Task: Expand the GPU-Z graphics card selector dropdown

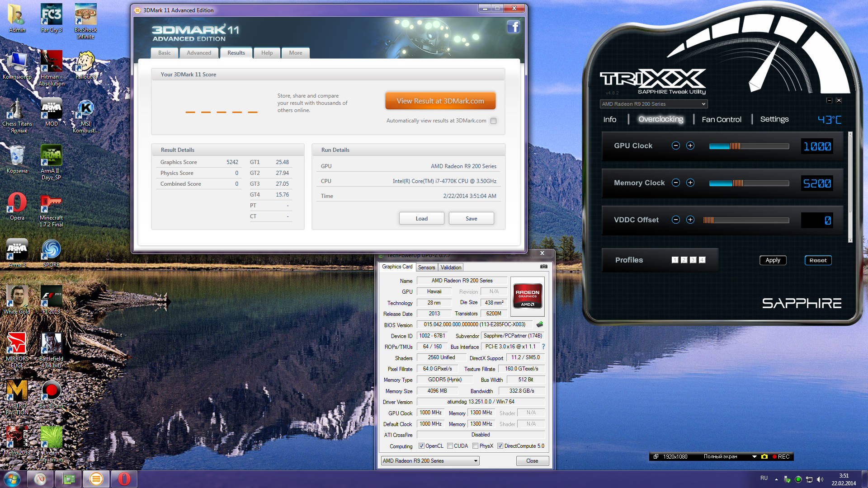Action: tap(476, 461)
